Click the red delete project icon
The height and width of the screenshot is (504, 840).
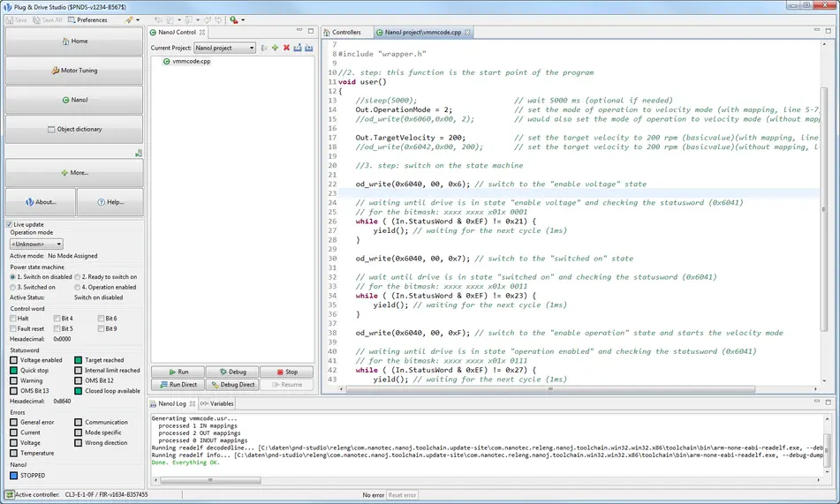286,48
